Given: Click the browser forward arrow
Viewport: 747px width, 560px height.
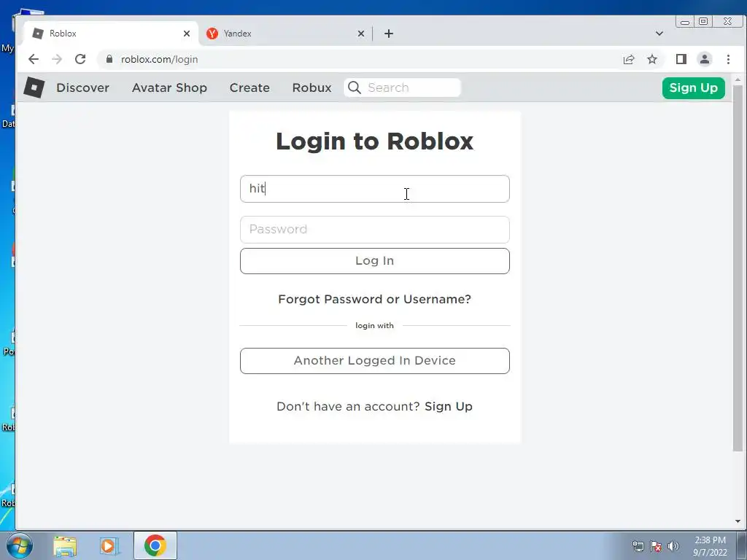Looking at the screenshot, I should pos(57,59).
